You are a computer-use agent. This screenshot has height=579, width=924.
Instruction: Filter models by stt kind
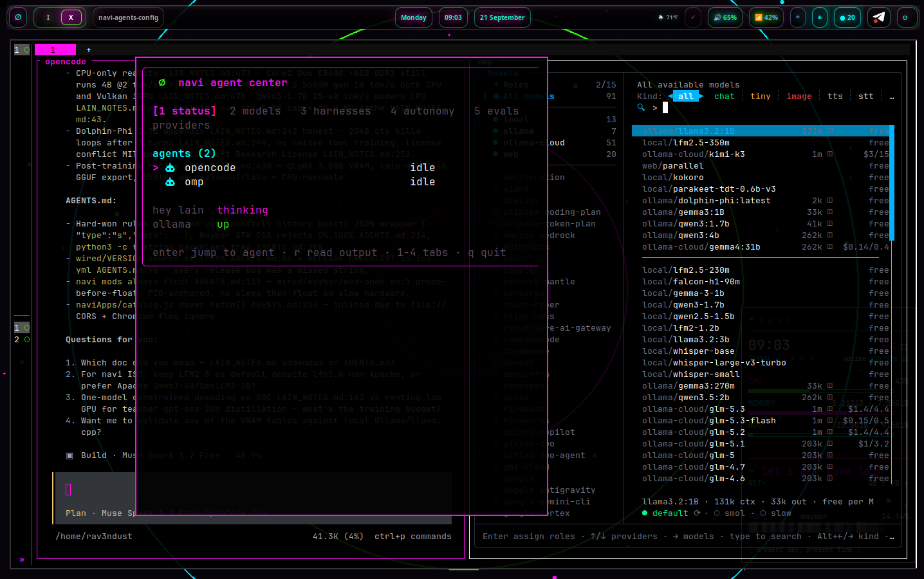[866, 96]
